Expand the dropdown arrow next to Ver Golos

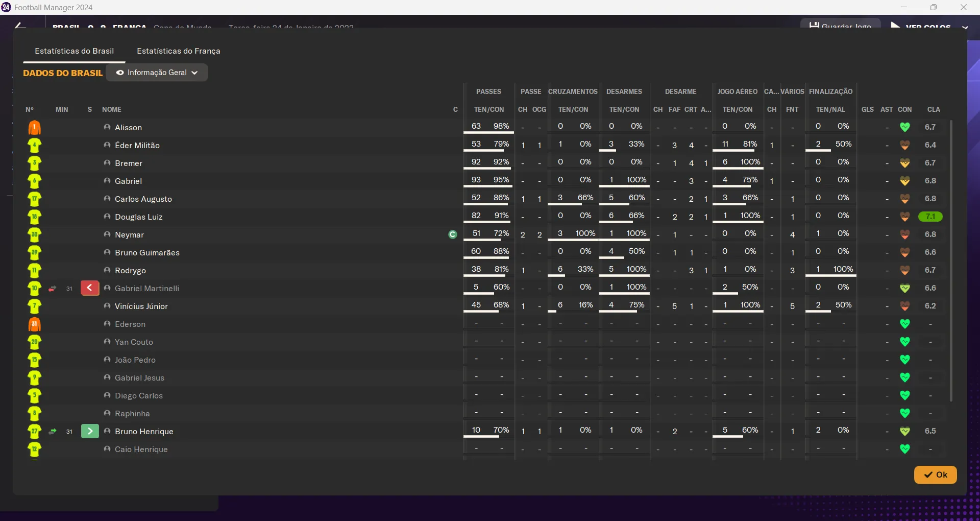click(x=965, y=27)
